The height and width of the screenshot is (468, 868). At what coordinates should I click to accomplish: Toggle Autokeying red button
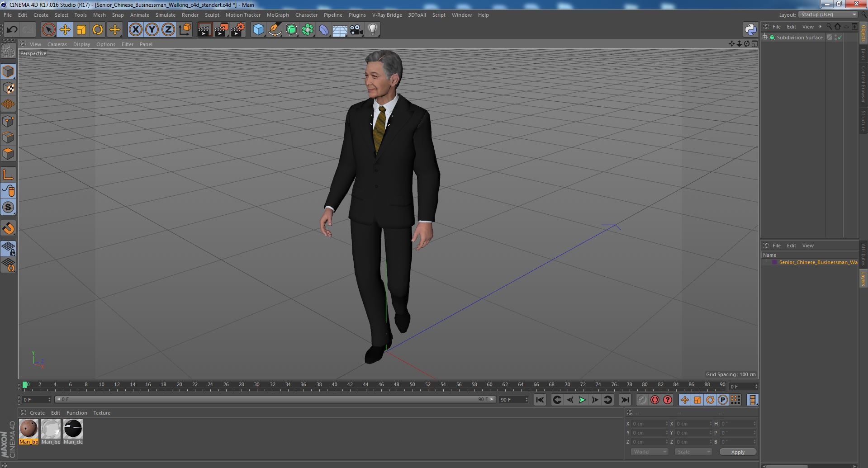655,400
